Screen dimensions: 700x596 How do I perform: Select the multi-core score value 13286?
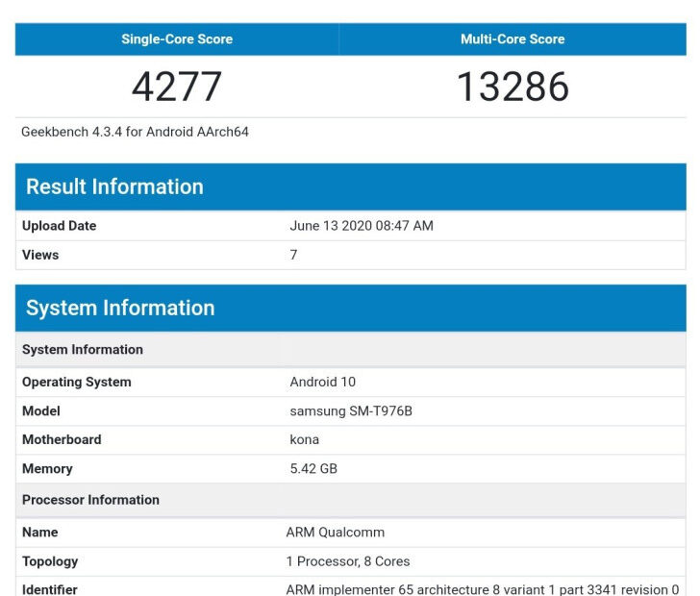[x=512, y=87]
